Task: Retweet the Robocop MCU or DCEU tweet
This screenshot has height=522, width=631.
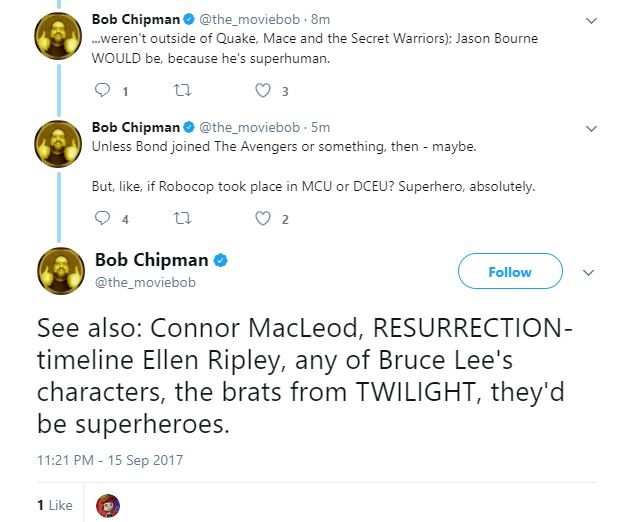Action: (182, 218)
